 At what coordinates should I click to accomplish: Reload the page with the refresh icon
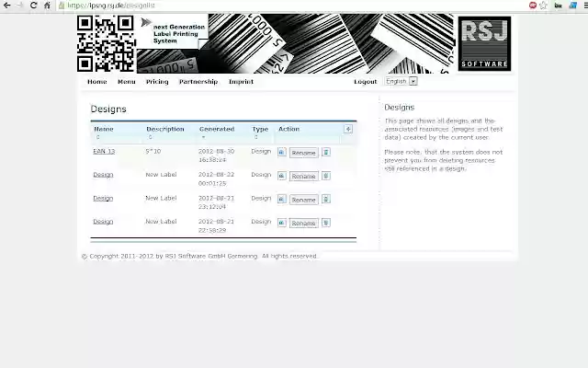33,6
